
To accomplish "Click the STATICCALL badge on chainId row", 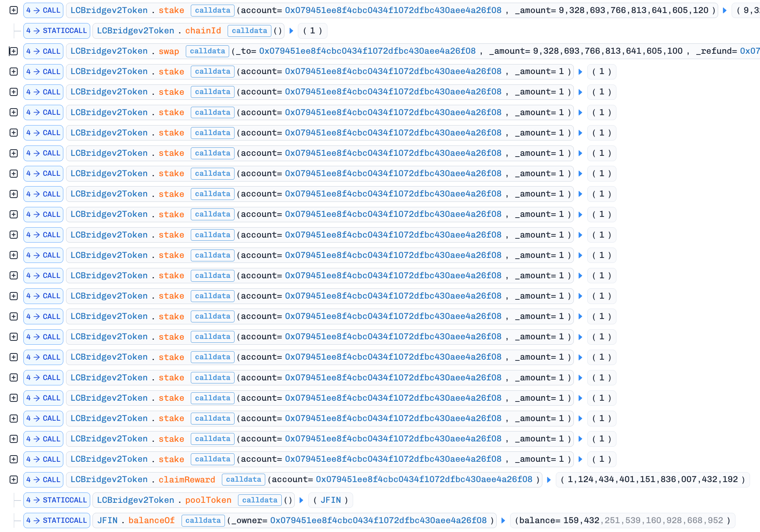I will click(x=57, y=31).
